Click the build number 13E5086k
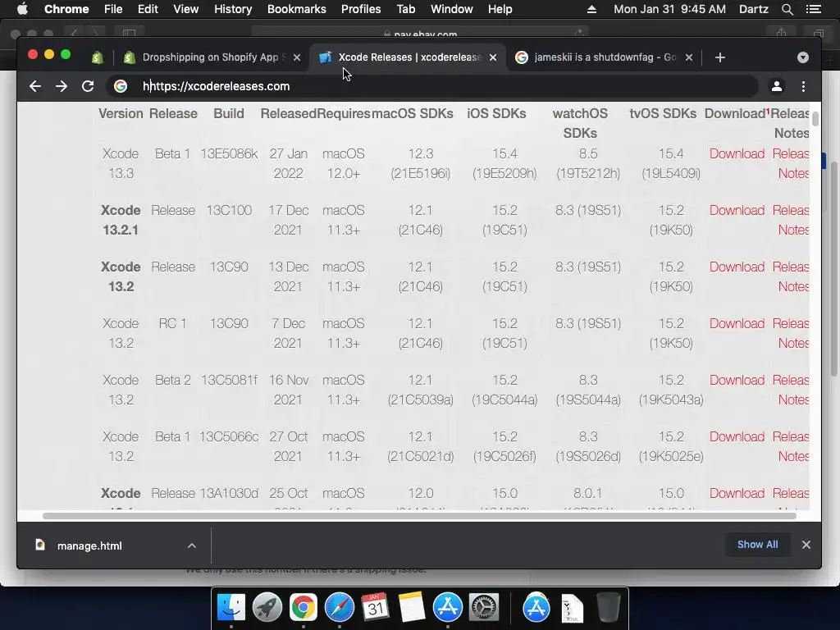Screen dimensions: 840x630 tap(229, 153)
